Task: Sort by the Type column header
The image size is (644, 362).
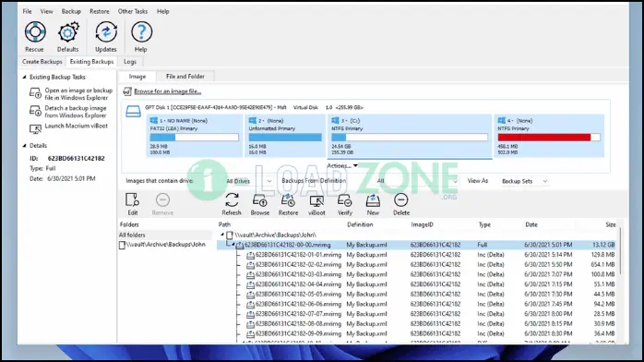Action: [484, 224]
